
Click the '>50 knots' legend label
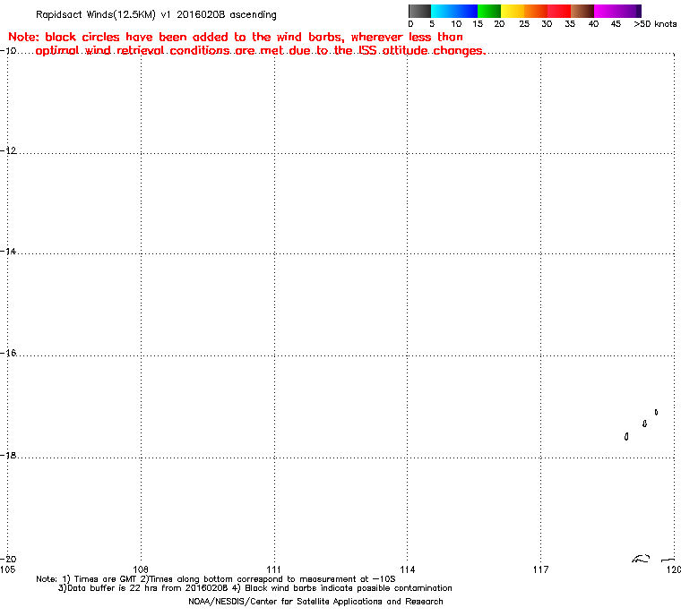[x=655, y=24]
